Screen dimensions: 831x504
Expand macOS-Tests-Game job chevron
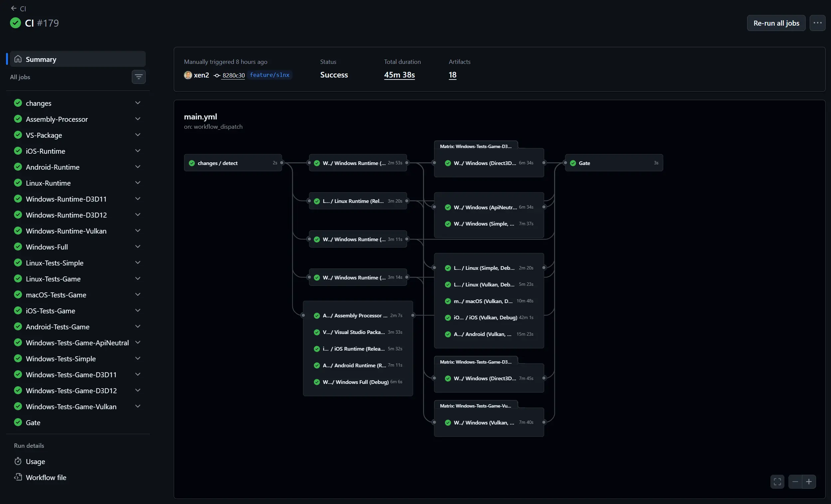tap(137, 294)
